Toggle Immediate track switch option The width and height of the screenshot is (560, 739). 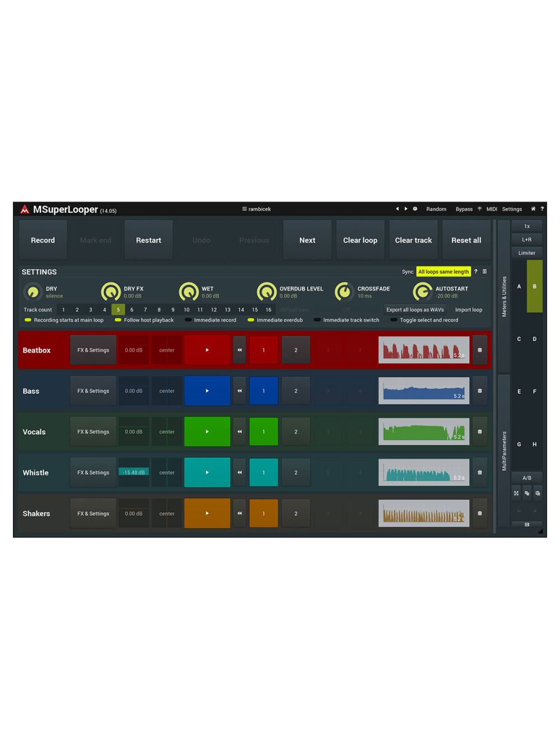click(x=318, y=320)
